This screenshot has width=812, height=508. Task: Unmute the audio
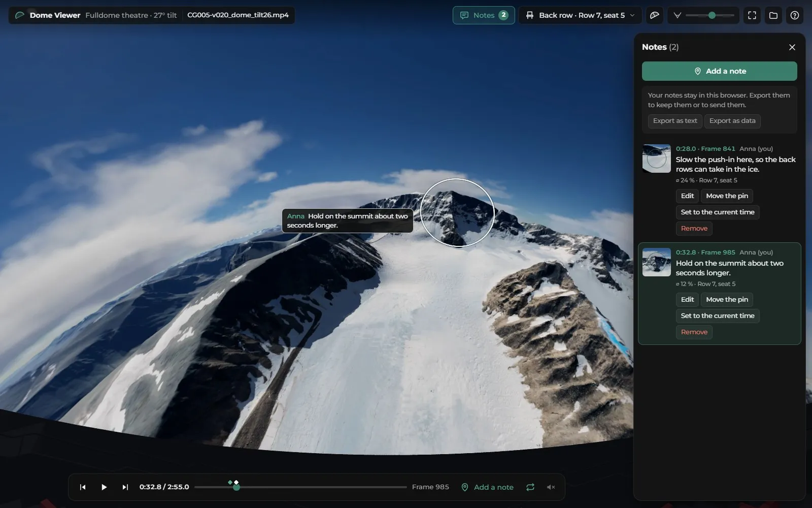(551, 487)
